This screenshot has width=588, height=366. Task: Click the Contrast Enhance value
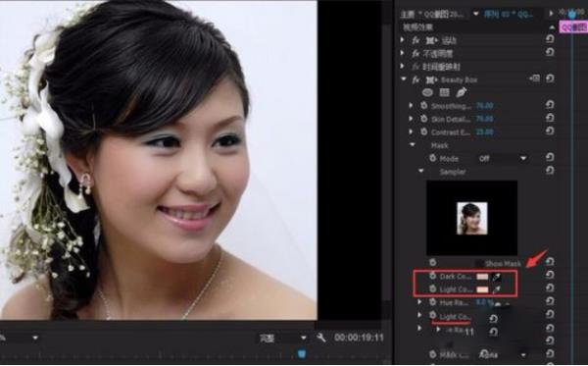(484, 131)
